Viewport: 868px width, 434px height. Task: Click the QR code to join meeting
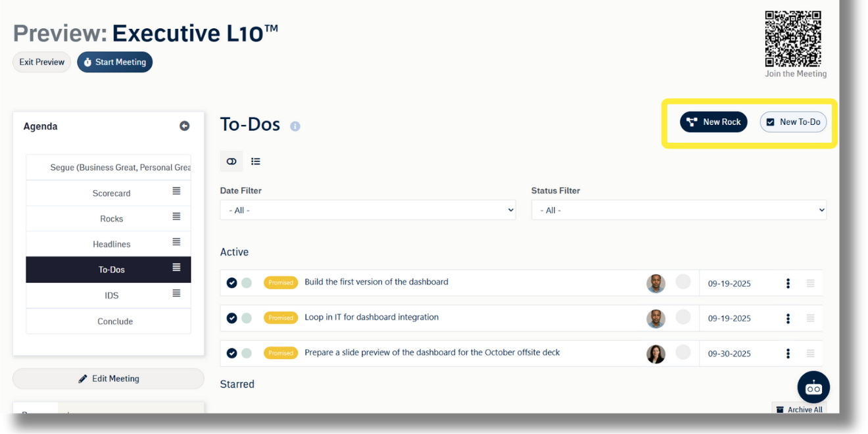click(x=793, y=39)
